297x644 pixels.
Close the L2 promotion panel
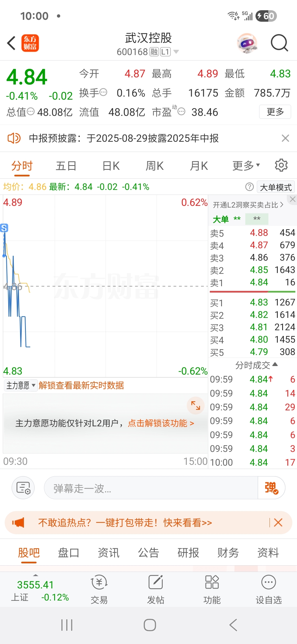(292, 200)
